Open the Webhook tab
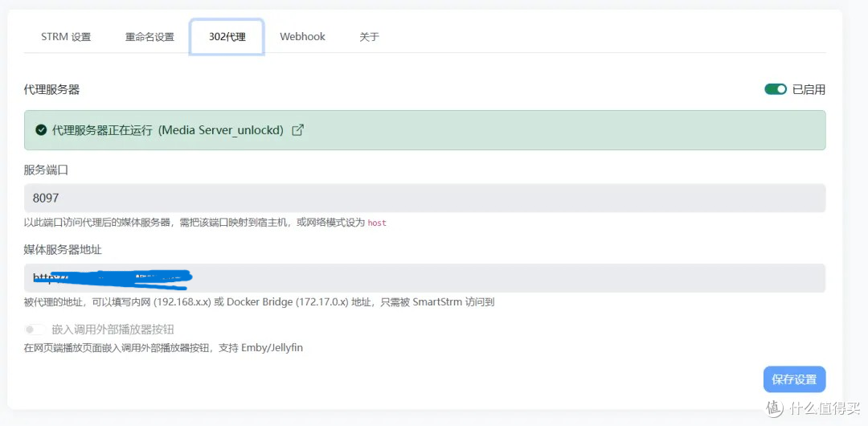The width and height of the screenshot is (868, 426). point(302,37)
